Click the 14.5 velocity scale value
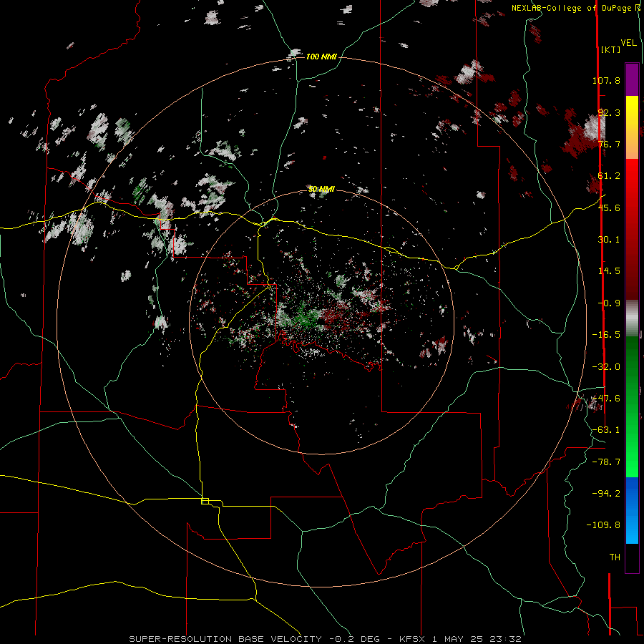 click(609, 271)
